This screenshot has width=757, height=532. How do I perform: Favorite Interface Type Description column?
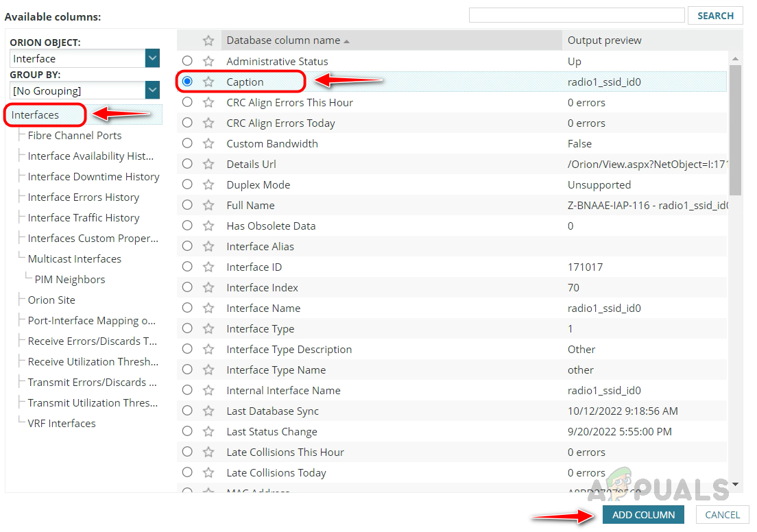click(208, 349)
